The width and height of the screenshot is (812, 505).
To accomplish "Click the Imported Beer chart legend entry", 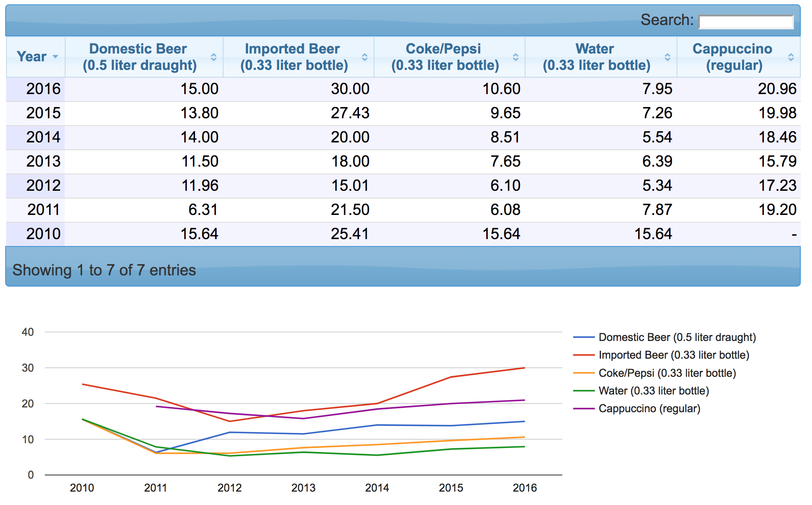I will coord(661,355).
